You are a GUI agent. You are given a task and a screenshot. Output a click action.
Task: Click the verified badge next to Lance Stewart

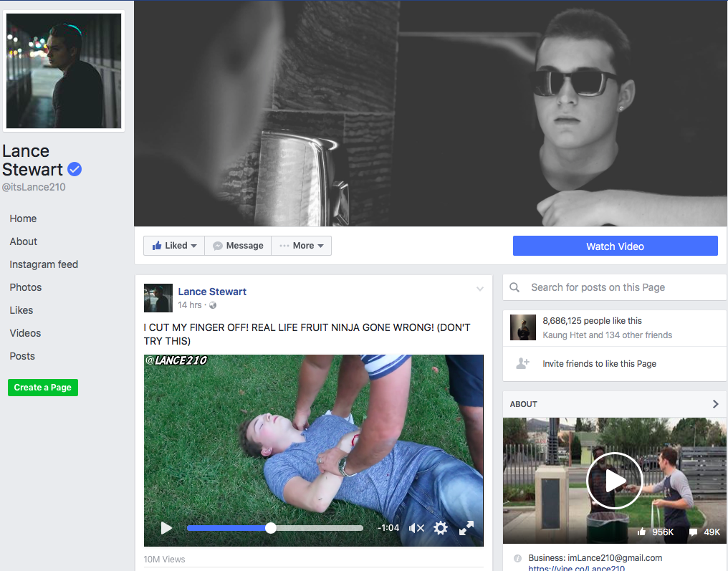(x=75, y=170)
